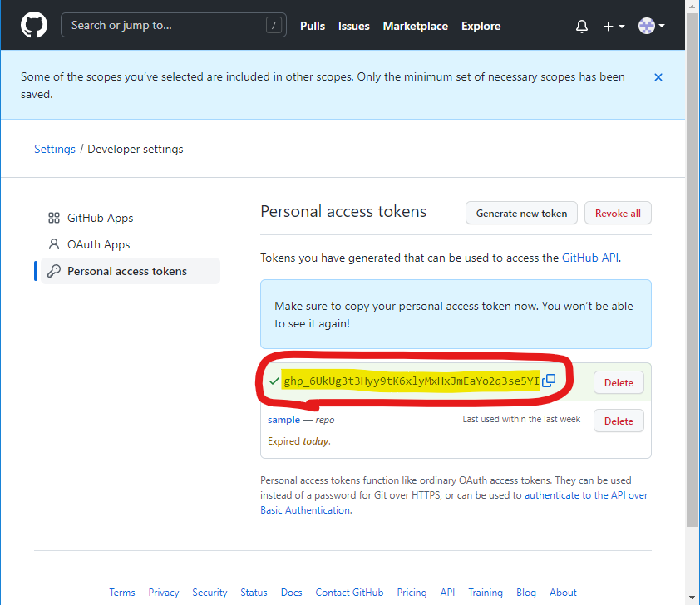Open the sample token link
The image size is (700, 605).
[x=283, y=420]
